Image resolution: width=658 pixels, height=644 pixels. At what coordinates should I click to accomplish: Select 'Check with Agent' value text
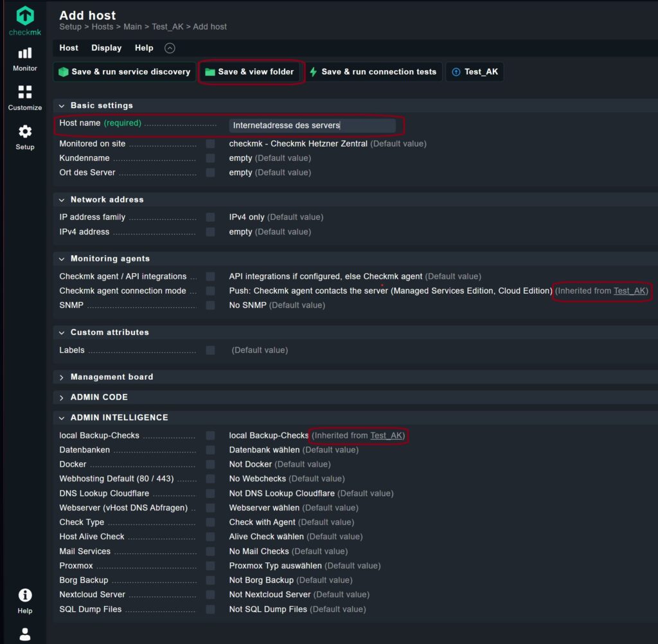click(x=262, y=523)
